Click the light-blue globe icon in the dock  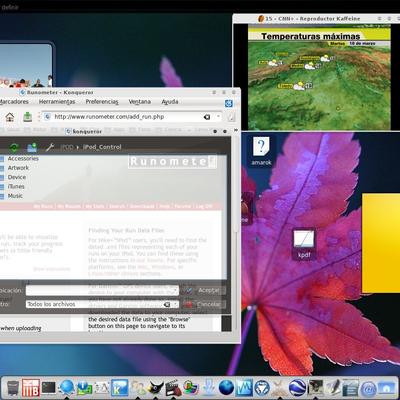coord(67,388)
